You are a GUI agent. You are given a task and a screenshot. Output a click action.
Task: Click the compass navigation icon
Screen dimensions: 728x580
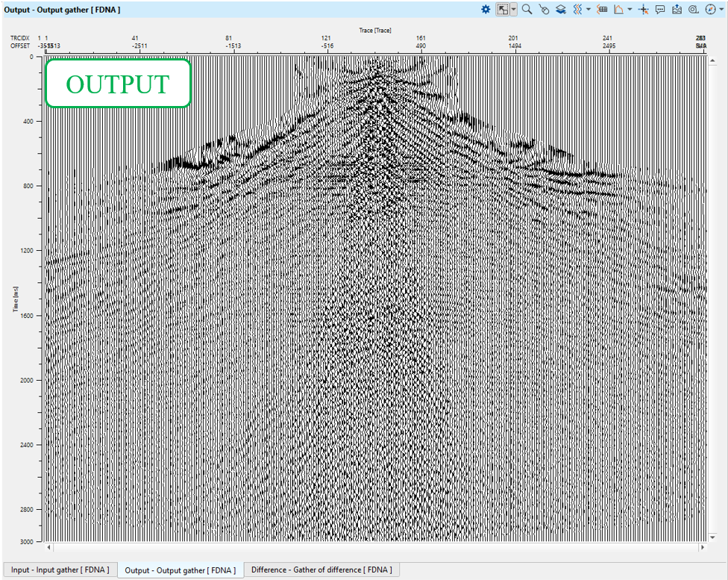coord(710,10)
